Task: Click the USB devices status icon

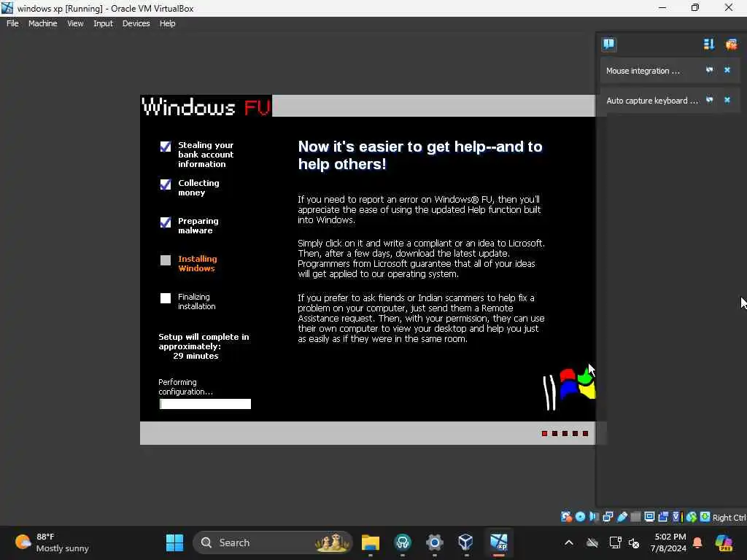Action: pyautogui.click(x=622, y=517)
